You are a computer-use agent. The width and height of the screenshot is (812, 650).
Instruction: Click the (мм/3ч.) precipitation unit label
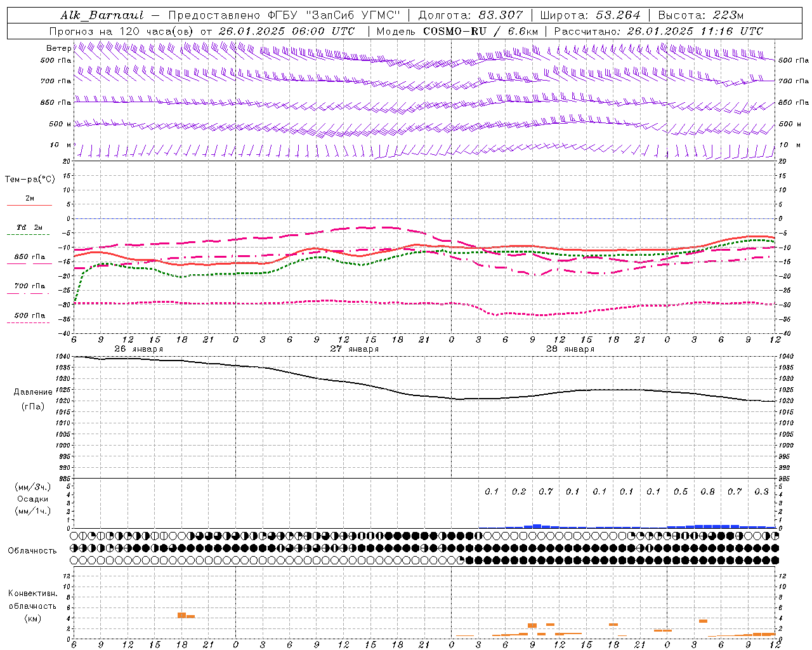coord(33,487)
